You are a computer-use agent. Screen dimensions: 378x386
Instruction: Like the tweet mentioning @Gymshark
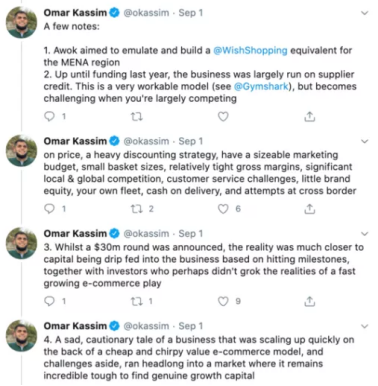point(223,116)
